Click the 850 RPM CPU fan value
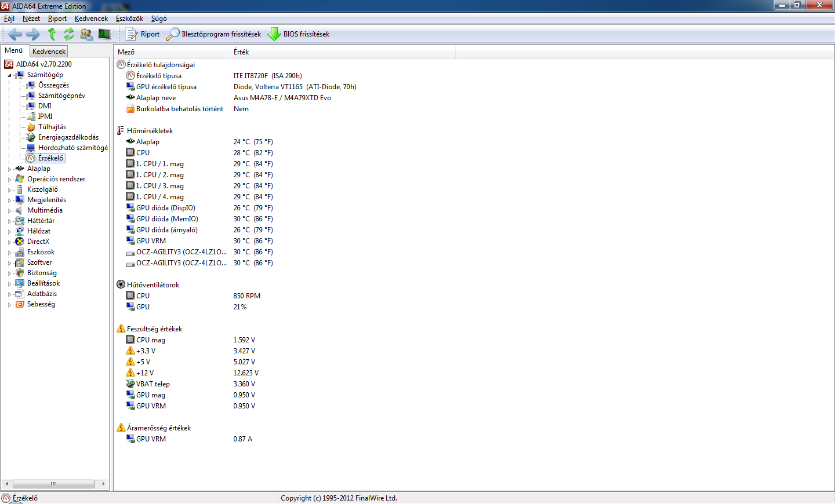 [246, 296]
